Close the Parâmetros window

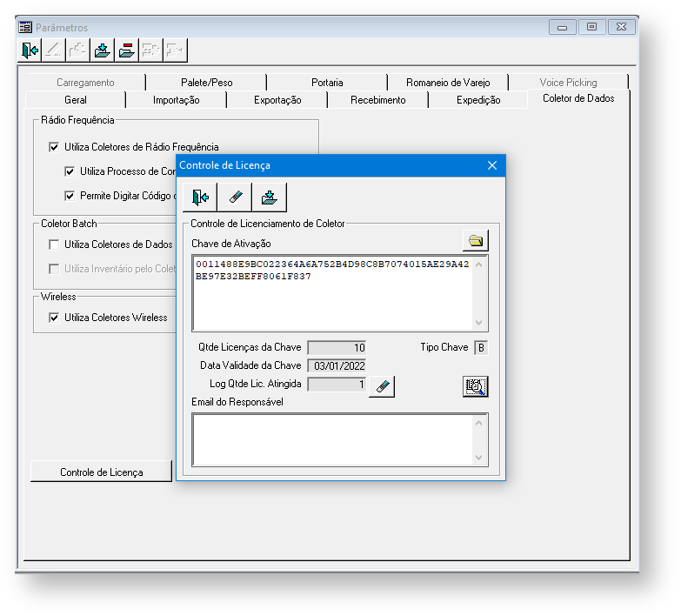622,27
